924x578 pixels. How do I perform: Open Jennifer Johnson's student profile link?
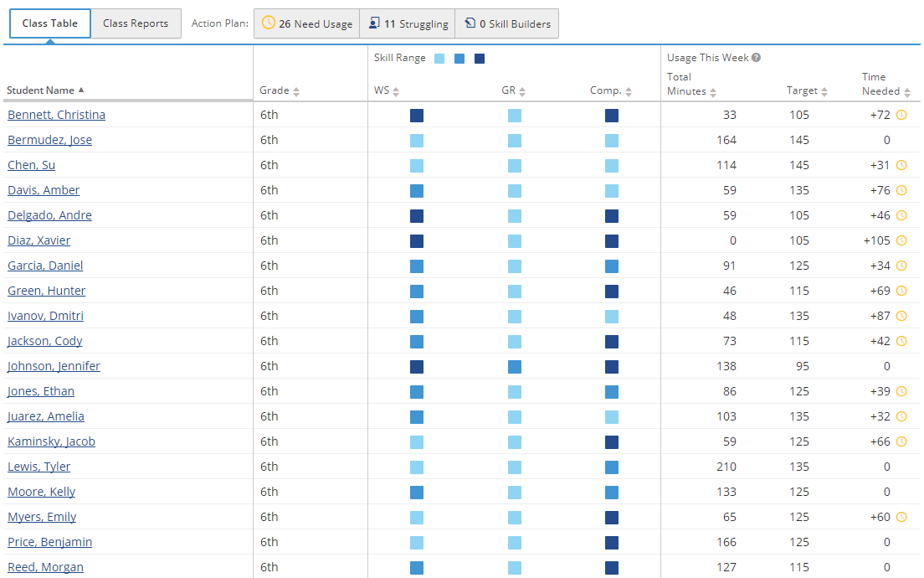pyautogui.click(x=54, y=366)
